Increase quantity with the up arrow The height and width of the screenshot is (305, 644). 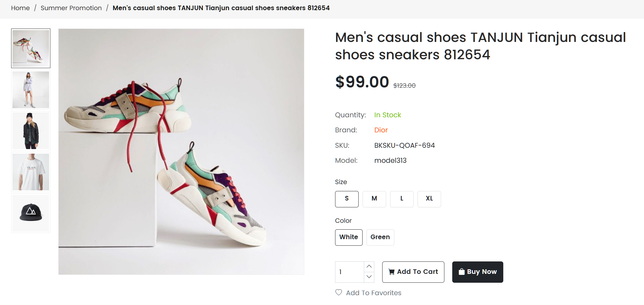(x=369, y=267)
